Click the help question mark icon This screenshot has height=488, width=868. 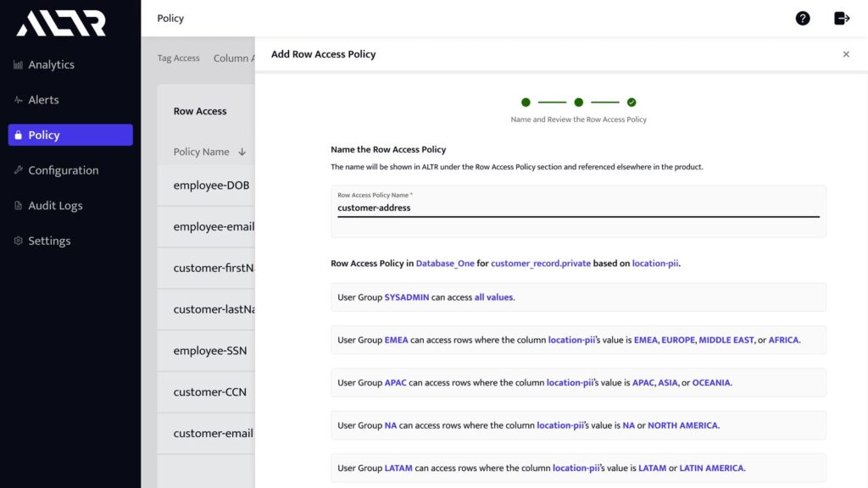pos(803,17)
